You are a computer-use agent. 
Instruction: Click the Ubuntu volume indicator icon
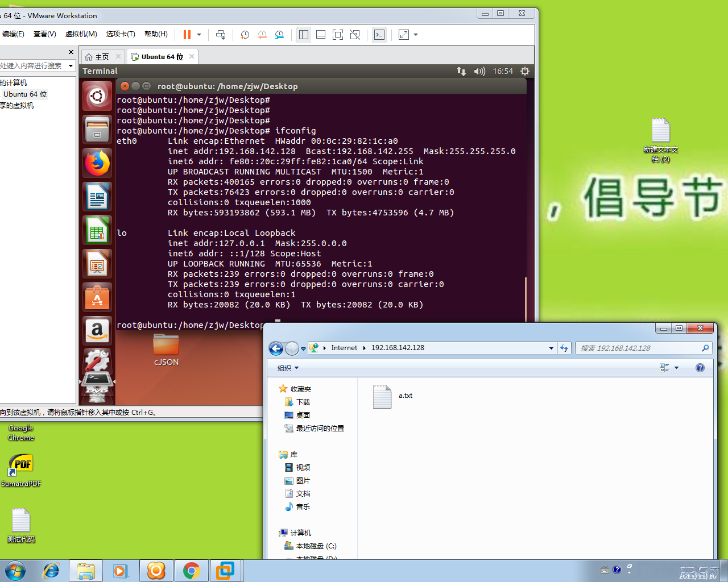click(479, 71)
